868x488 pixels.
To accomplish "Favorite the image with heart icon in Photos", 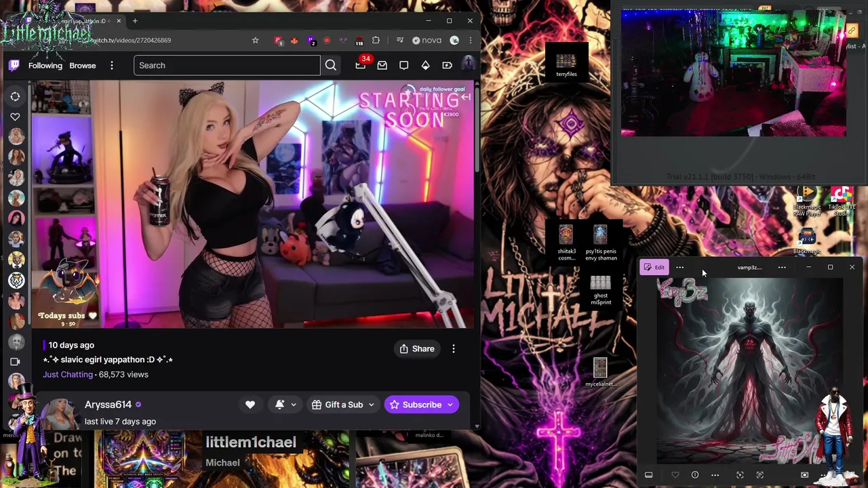I will (675, 475).
